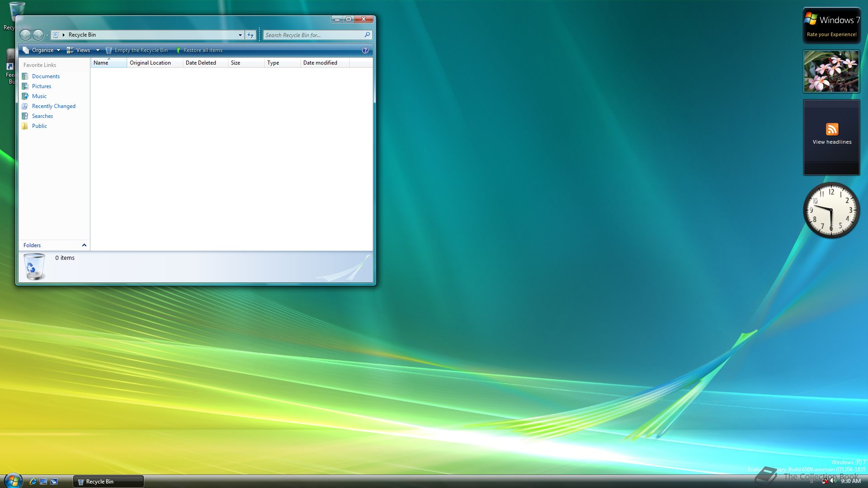Click Restore all items
Viewport: 868px width, 488px height.
click(x=199, y=50)
